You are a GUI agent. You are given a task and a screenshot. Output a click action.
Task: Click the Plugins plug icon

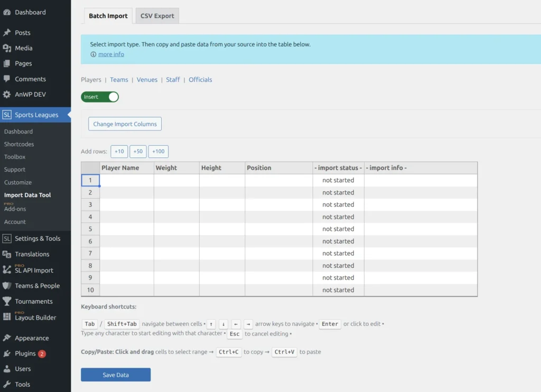[x=7, y=353]
